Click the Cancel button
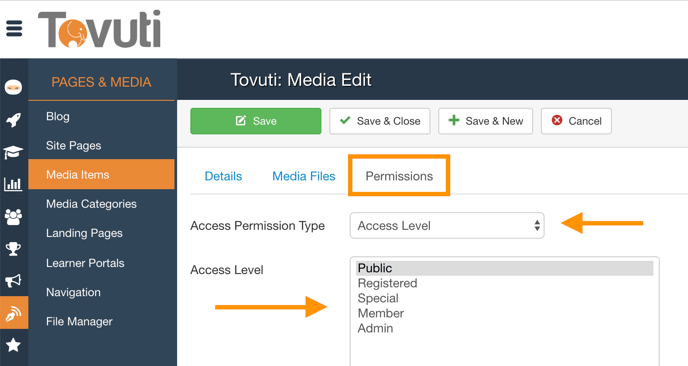688x366 pixels. point(576,121)
